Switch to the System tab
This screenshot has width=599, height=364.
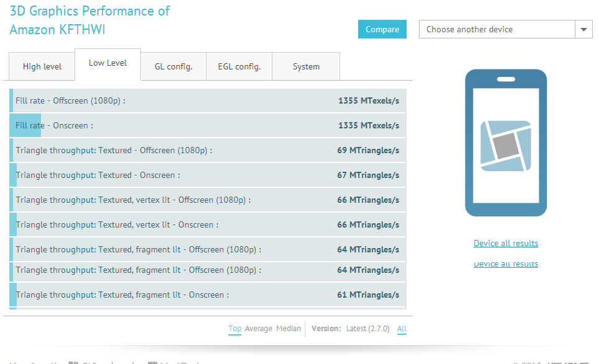(306, 66)
